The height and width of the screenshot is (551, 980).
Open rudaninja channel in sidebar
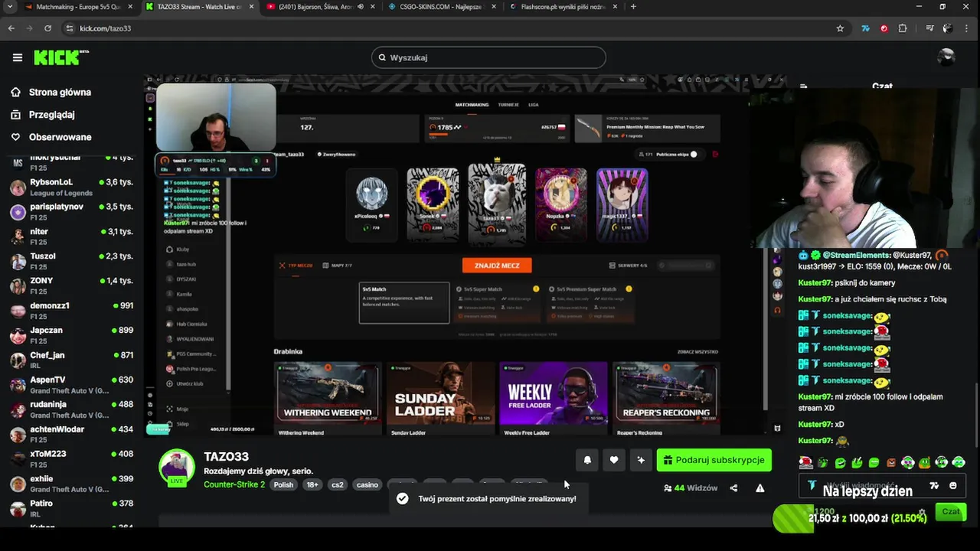coord(72,409)
